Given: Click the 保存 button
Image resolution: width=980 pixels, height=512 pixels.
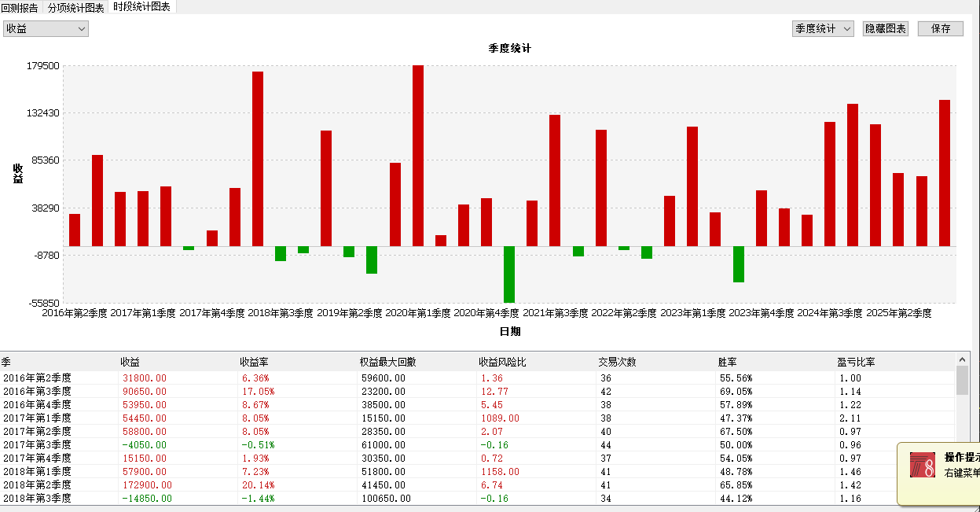Looking at the screenshot, I should pos(940,28).
